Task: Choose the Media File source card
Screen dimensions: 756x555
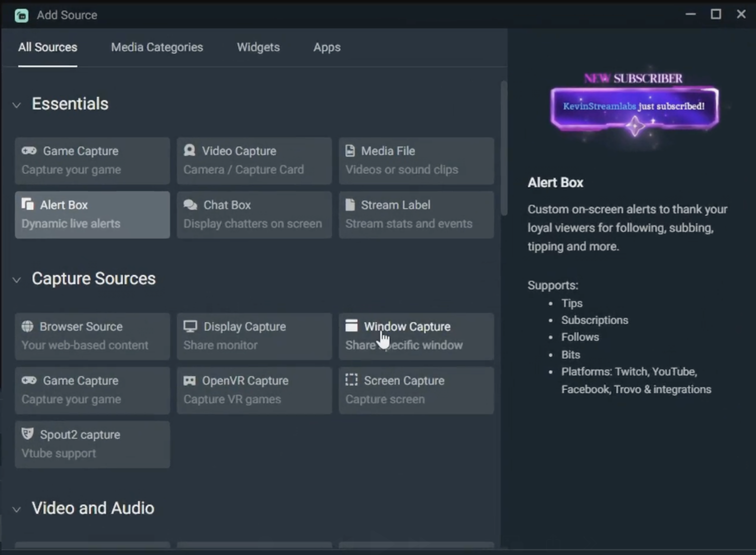Action: coord(416,160)
